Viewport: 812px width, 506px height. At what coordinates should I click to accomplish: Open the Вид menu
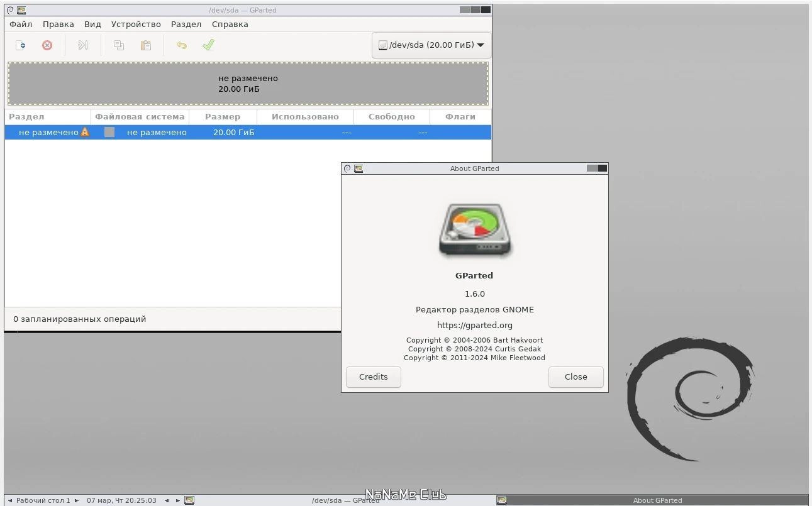pos(92,24)
